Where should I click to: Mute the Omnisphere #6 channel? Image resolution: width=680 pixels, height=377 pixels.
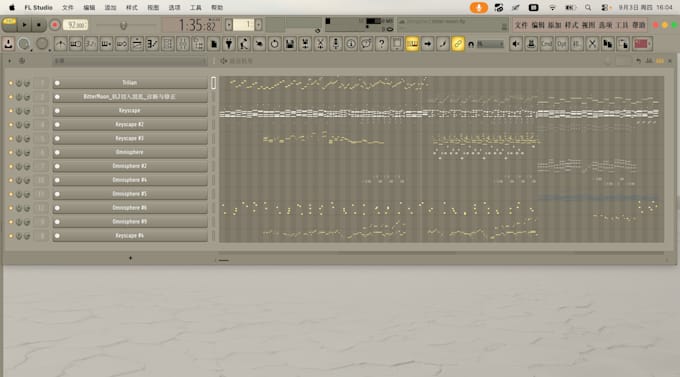point(10,208)
